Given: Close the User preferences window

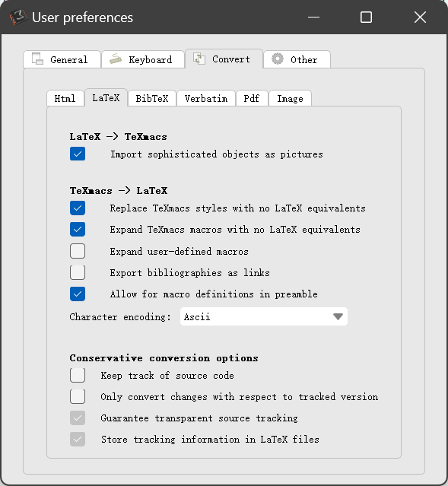Looking at the screenshot, I should [x=420, y=17].
